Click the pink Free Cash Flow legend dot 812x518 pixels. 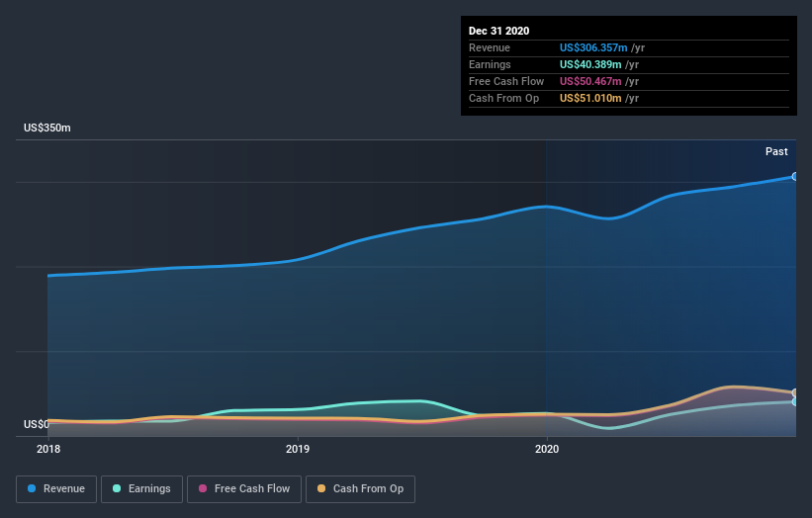pyautogui.click(x=203, y=488)
